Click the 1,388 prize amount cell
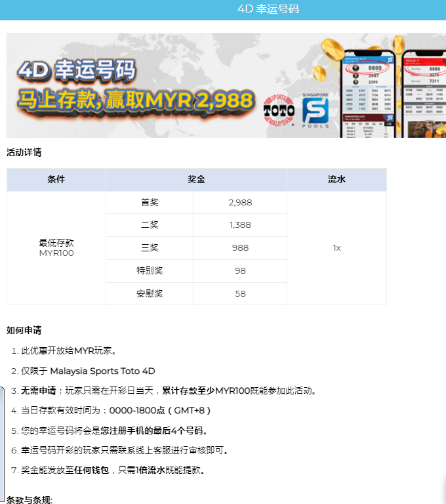Image resolution: width=446 pixels, height=504 pixels. [240, 225]
